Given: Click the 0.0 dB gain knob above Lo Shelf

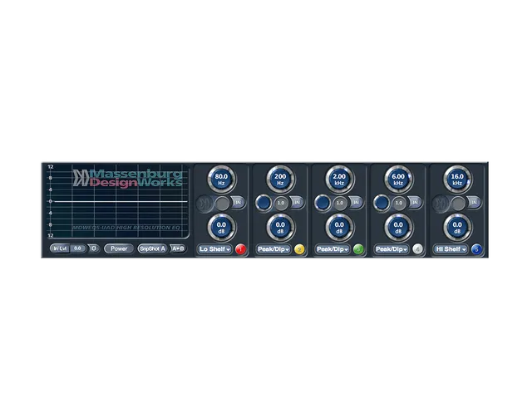Looking at the screenshot, I should 221,228.
